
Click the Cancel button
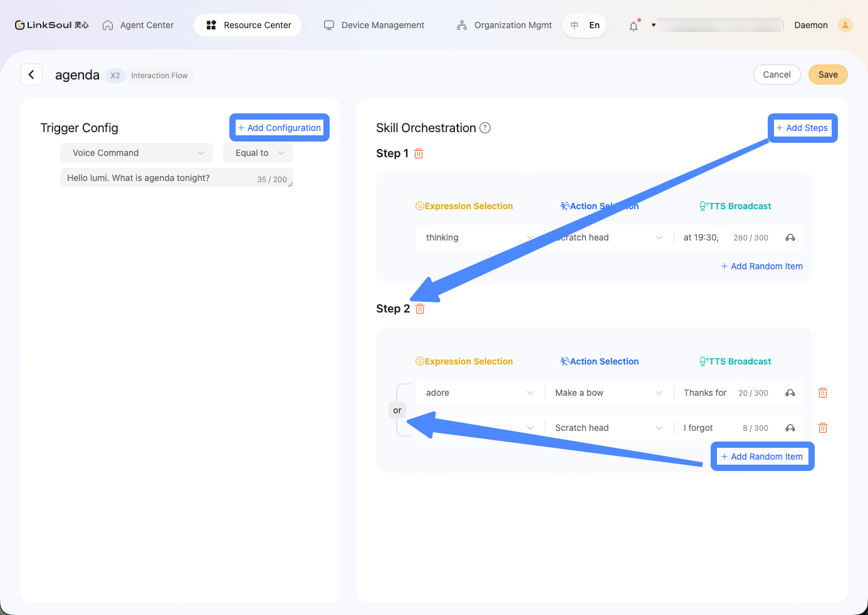click(x=776, y=75)
